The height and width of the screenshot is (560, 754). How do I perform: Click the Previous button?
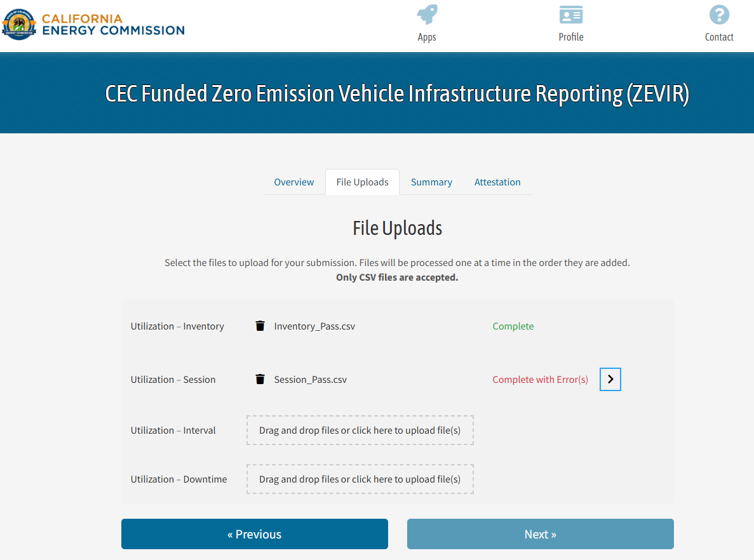[x=254, y=534]
